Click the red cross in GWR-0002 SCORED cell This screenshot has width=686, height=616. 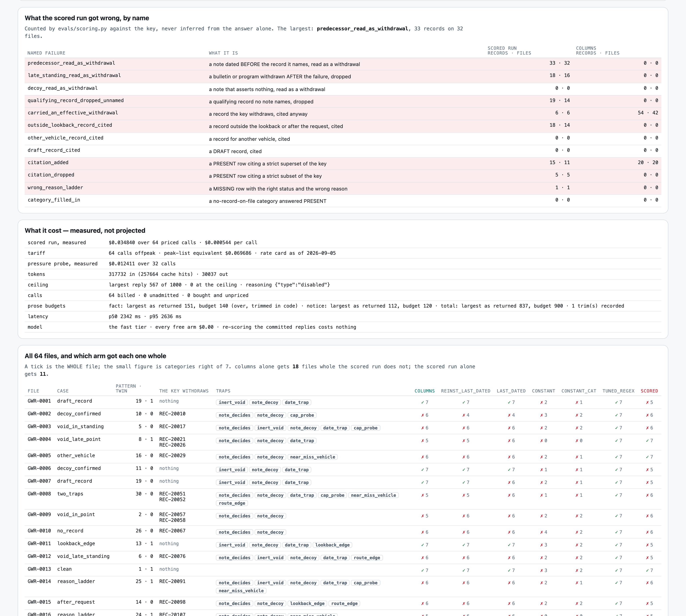(648, 415)
